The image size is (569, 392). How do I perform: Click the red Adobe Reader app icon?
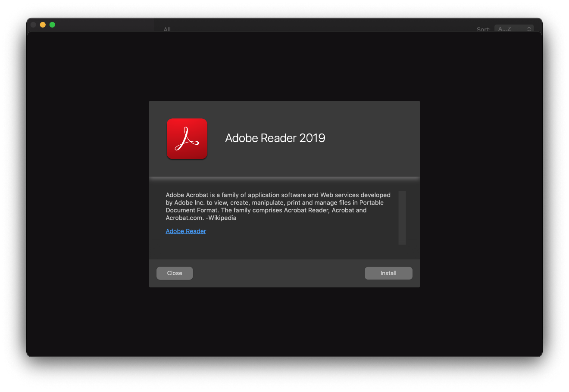coord(187,139)
